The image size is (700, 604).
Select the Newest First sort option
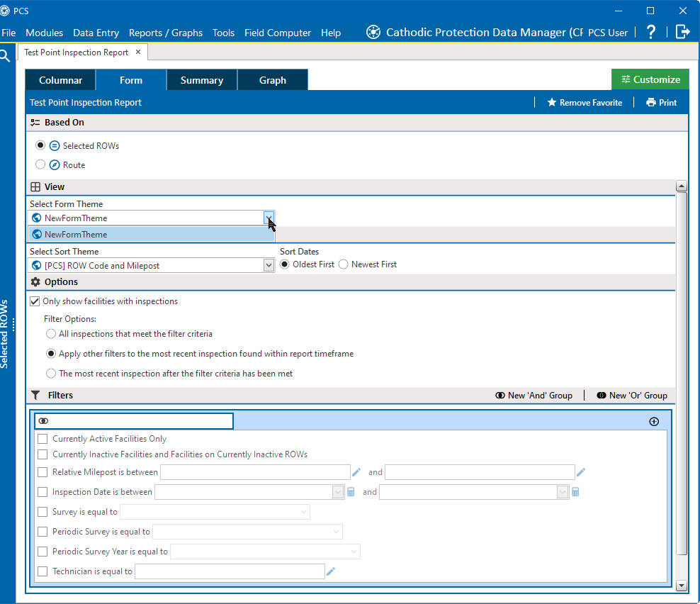[343, 264]
